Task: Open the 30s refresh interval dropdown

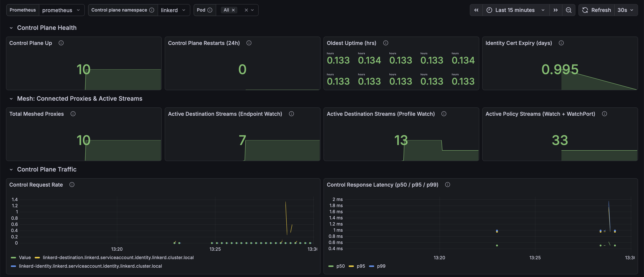Action: [x=626, y=10]
